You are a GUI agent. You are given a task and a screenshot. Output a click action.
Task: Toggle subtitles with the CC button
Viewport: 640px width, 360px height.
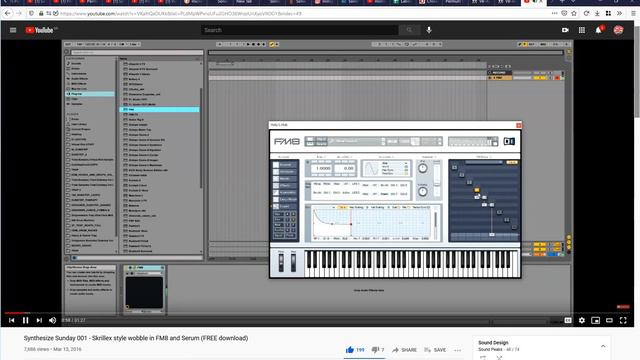568,320
